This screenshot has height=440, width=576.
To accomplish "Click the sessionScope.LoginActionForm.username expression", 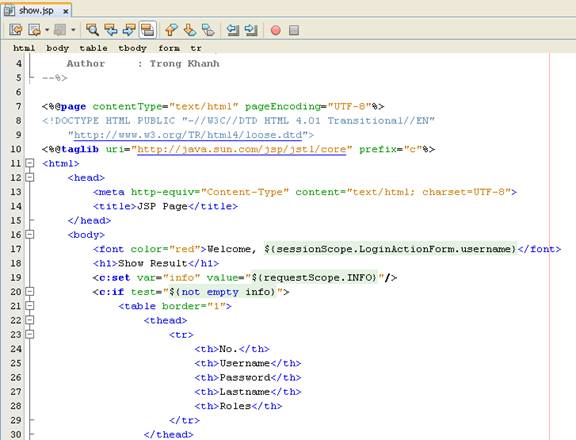I will pos(390,249).
